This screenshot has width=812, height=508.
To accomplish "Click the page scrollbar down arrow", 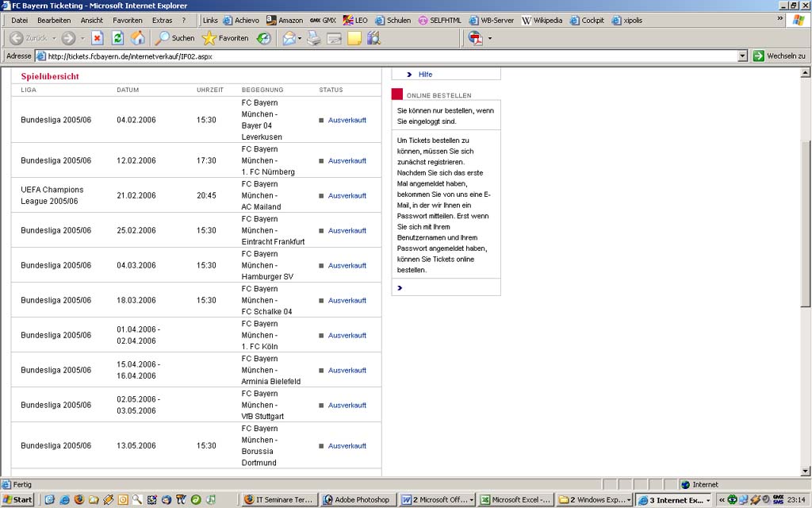I will (806, 471).
